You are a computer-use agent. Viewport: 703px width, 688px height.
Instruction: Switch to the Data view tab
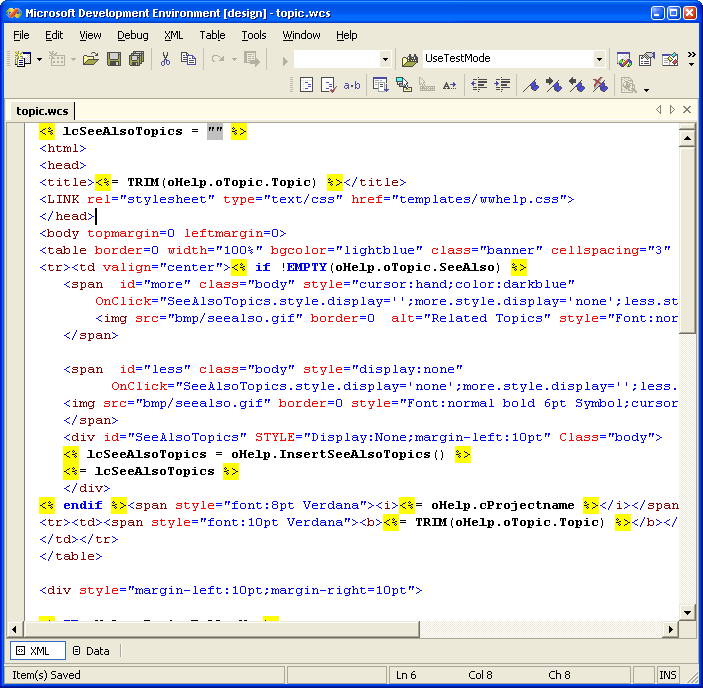pos(91,650)
